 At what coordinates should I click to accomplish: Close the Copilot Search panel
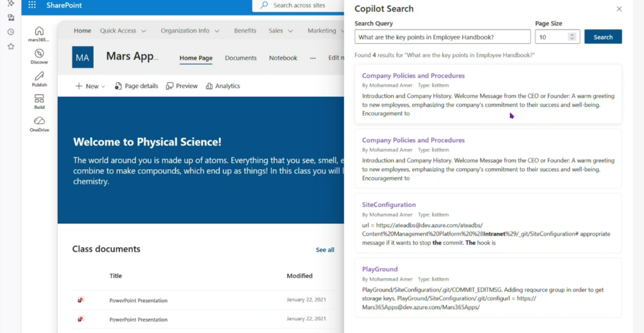[x=619, y=9]
